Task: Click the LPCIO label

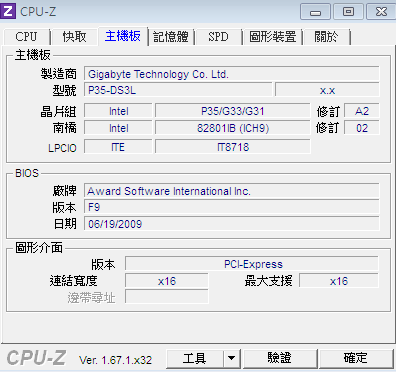Action: click(x=62, y=148)
